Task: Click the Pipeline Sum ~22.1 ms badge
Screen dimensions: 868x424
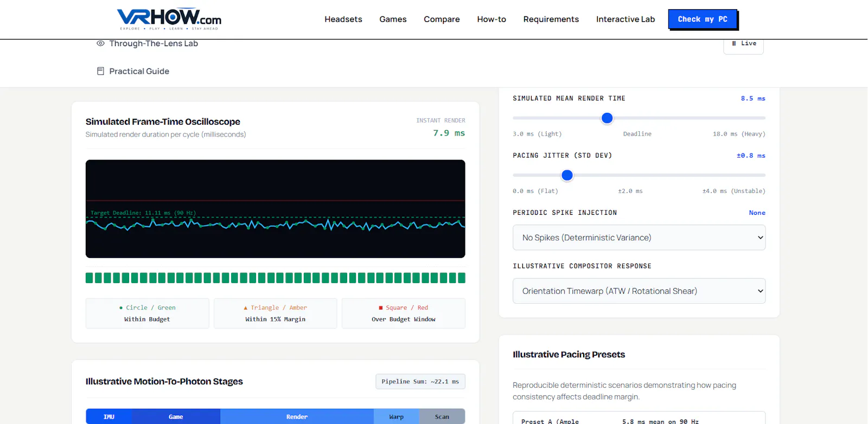Action: tap(420, 382)
